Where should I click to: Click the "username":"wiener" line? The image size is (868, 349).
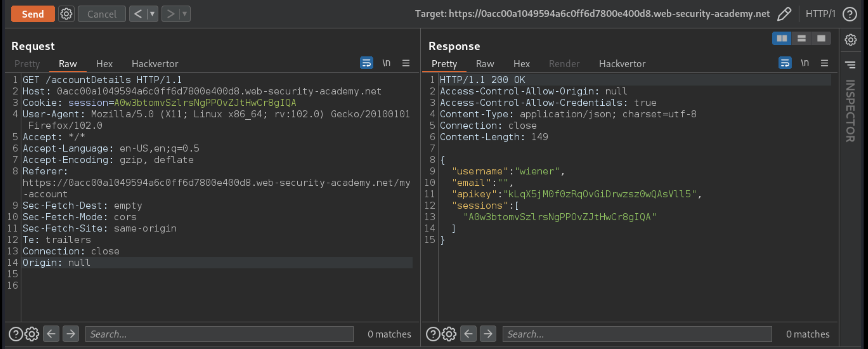point(508,171)
